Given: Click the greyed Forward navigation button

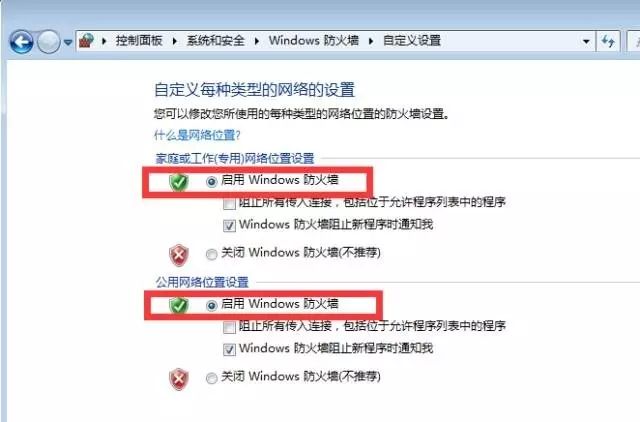Looking at the screenshot, I should click(49, 42).
